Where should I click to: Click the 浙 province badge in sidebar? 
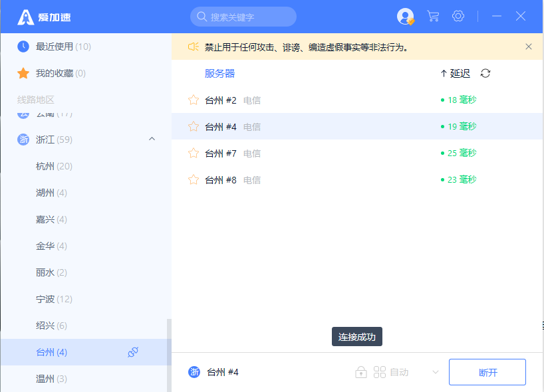click(x=23, y=140)
